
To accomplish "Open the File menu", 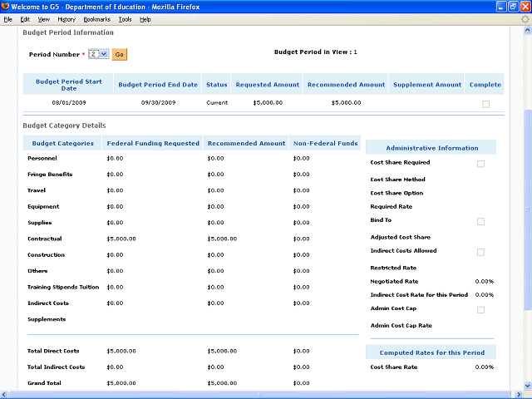I will (8, 18).
